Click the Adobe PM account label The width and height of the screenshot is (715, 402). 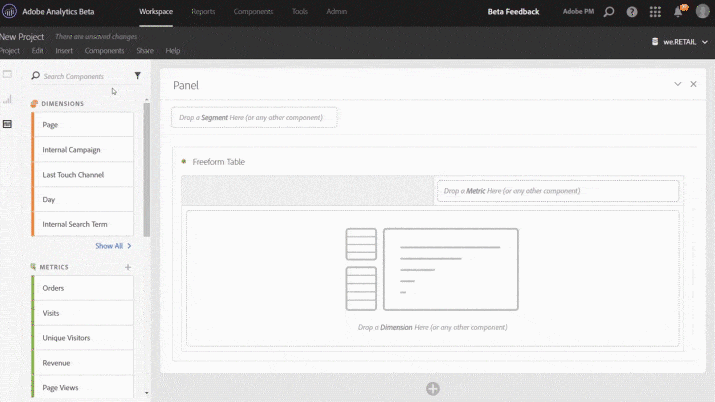(578, 11)
